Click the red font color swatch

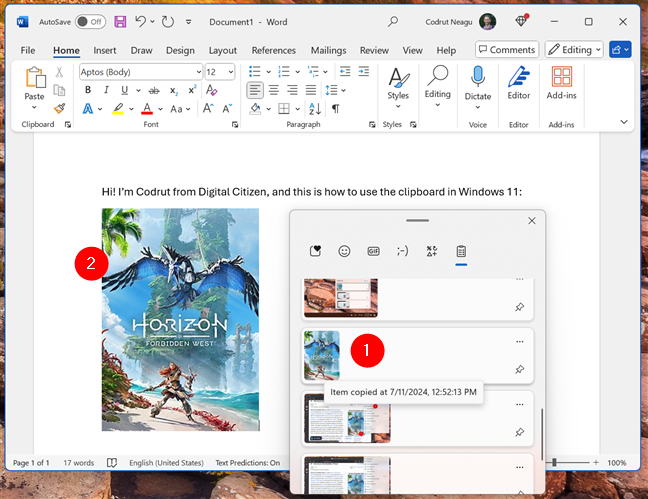147,109
